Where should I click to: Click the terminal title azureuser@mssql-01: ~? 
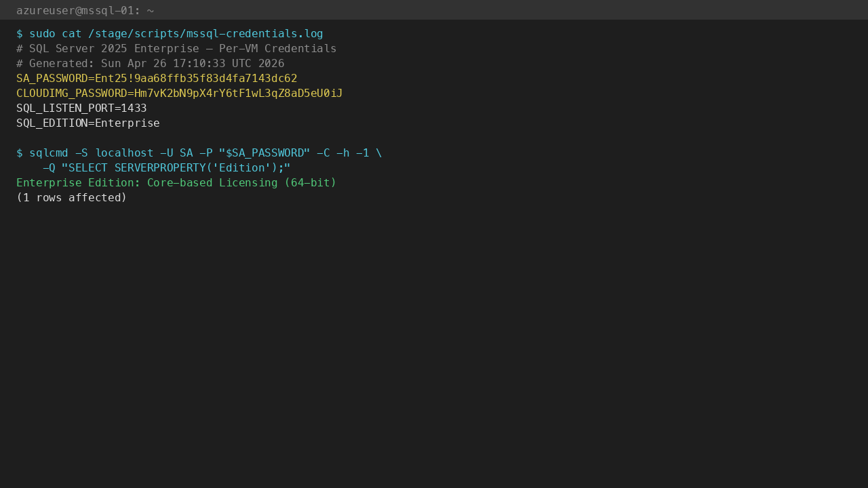tap(85, 11)
